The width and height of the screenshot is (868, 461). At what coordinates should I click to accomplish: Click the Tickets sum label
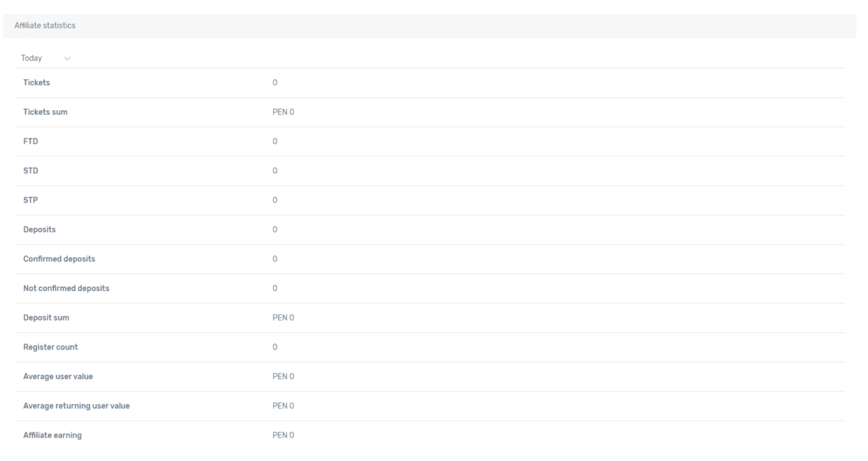tap(45, 112)
